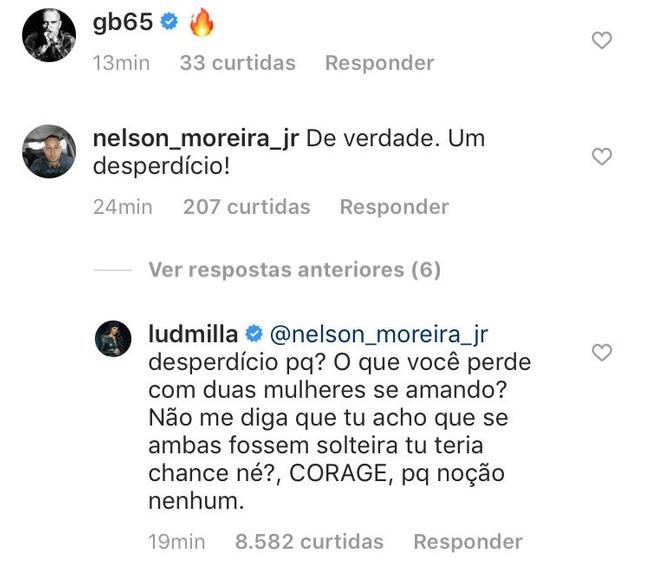View the 207 curtidas list

246,207
